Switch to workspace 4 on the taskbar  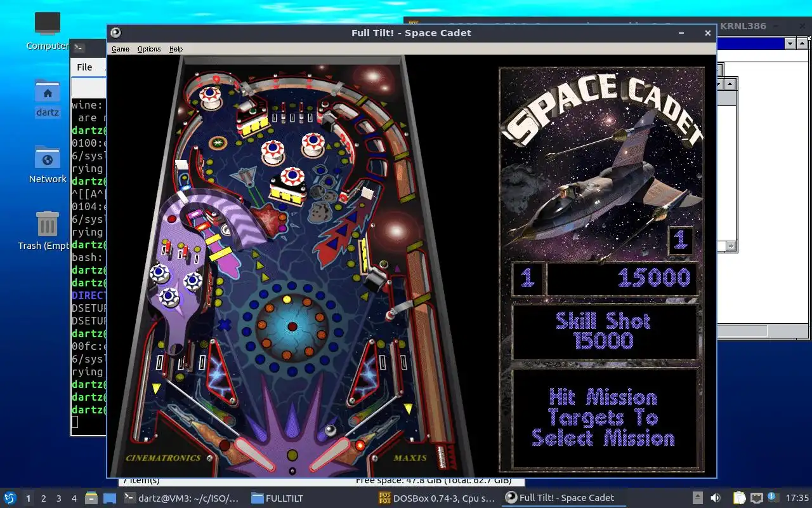tap(74, 498)
